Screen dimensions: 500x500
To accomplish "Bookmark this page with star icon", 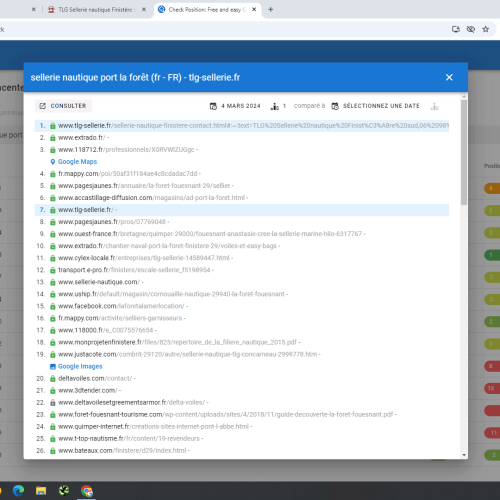I will 486,29.
